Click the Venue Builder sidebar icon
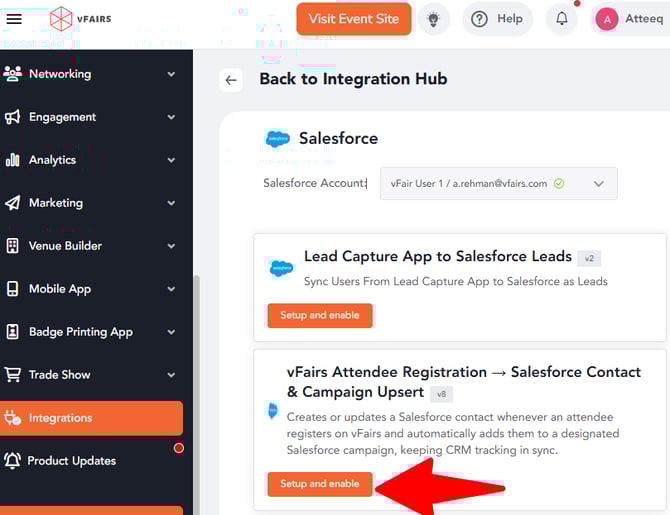The width and height of the screenshot is (670, 515). 13,246
